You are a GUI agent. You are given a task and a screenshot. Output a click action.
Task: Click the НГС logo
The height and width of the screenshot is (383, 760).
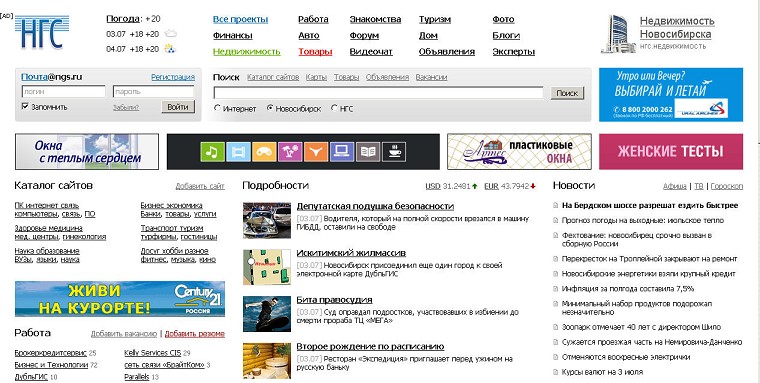click(x=42, y=32)
